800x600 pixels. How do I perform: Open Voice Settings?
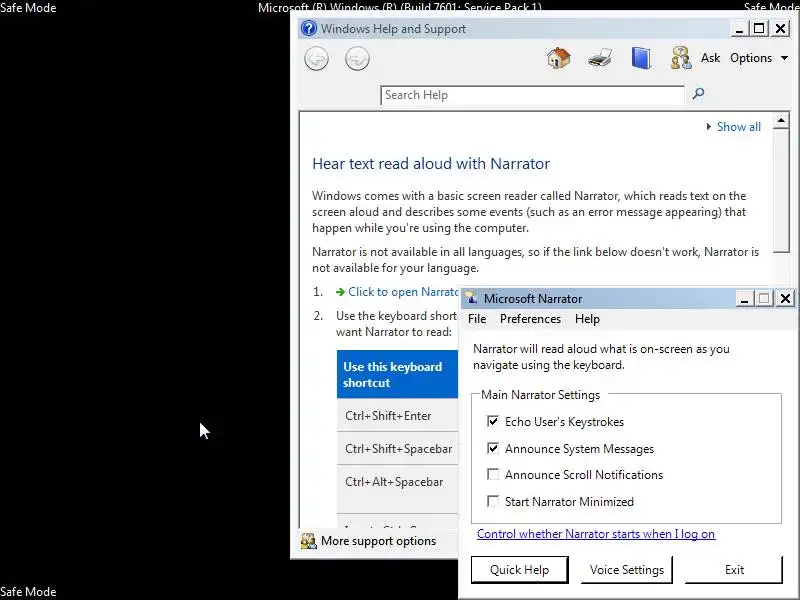click(x=627, y=569)
